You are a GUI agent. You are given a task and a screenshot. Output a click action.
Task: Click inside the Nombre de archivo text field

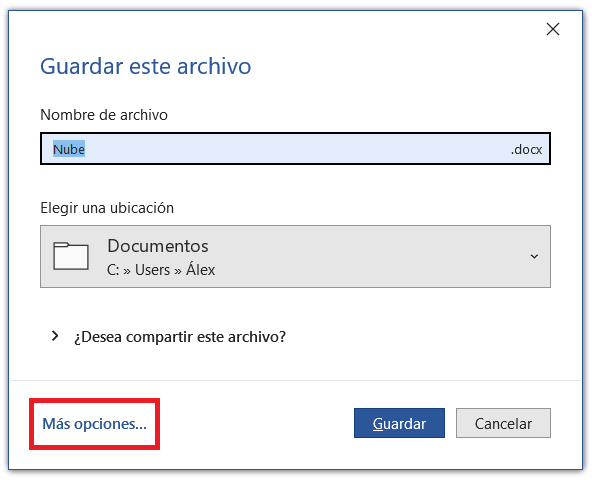coord(295,149)
